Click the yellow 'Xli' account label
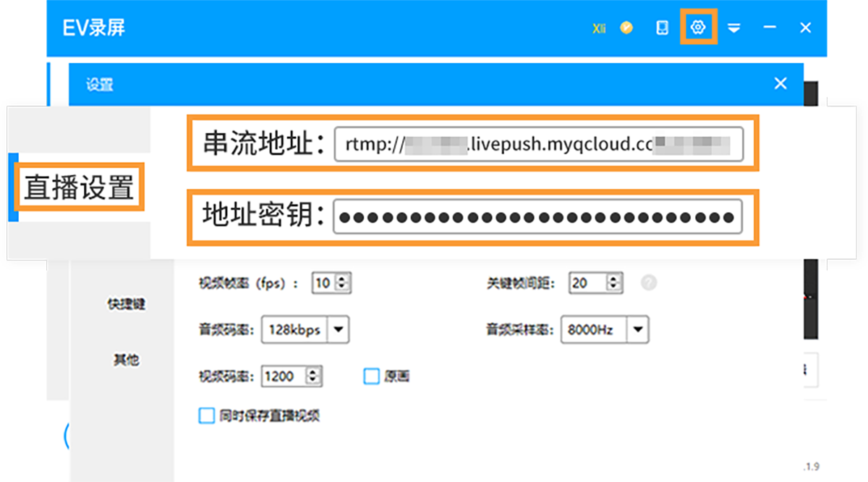The height and width of the screenshot is (482, 868). click(x=599, y=28)
